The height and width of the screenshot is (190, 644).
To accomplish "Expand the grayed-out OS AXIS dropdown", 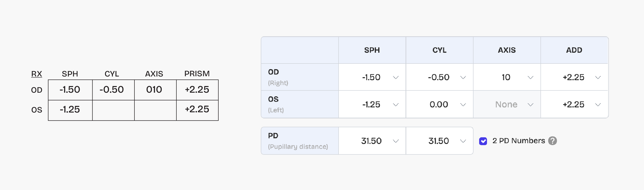I will tap(507, 104).
